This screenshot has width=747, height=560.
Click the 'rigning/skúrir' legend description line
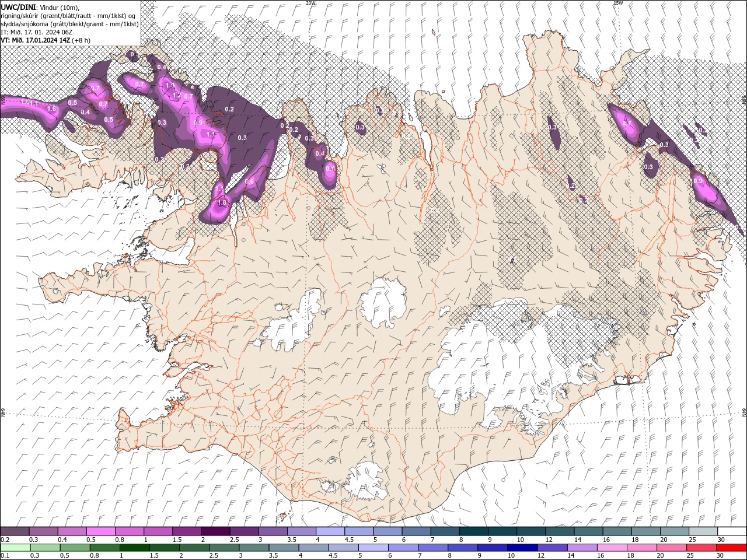(68, 16)
